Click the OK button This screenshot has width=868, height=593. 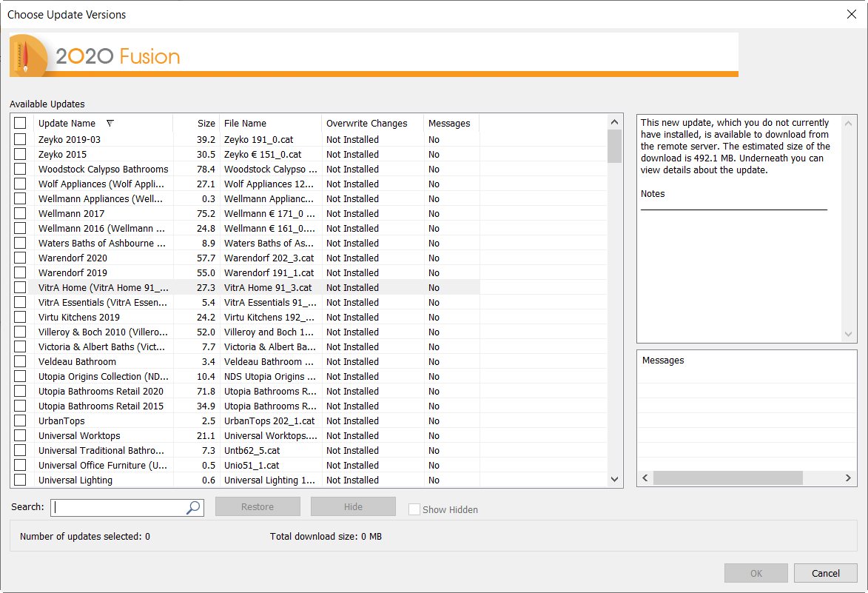(x=756, y=573)
